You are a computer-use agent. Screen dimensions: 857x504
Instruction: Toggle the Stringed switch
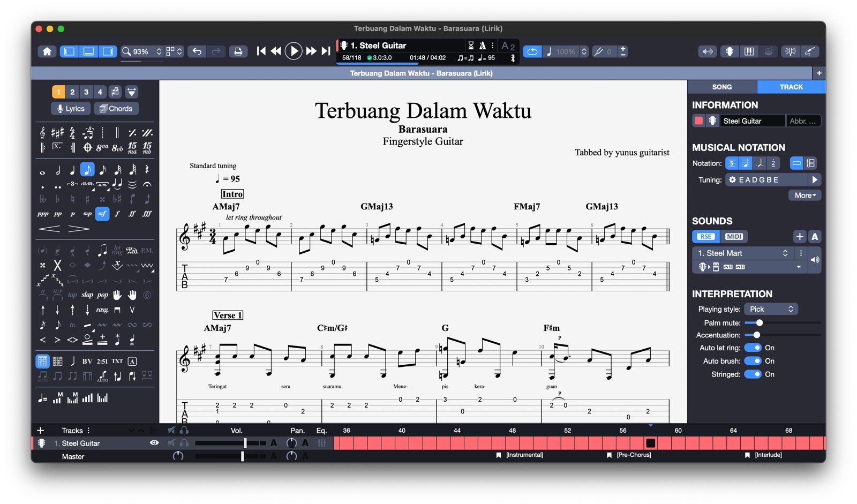pyautogui.click(x=753, y=374)
